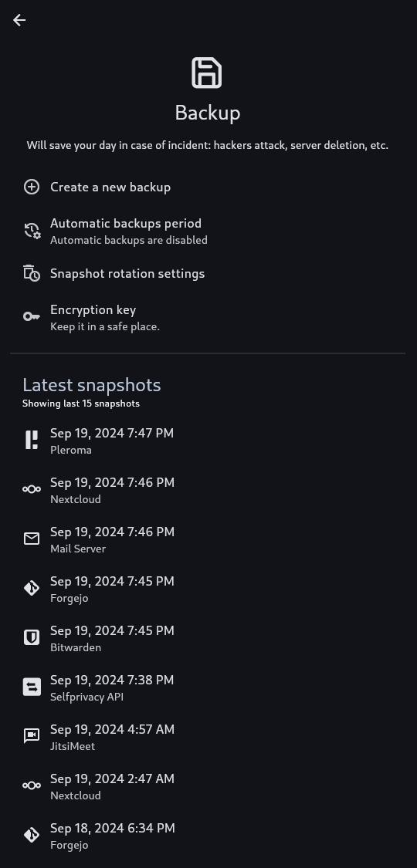This screenshot has width=417, height=868.
Task: Click the floppy disk Backup icon
Action: [x=207, y=73]
